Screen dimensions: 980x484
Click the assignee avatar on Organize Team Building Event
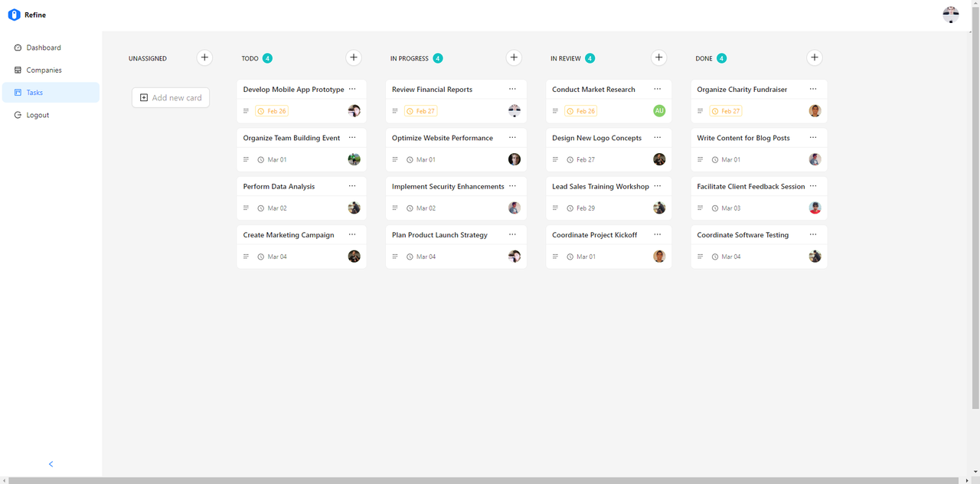click(x=354, y=159)
